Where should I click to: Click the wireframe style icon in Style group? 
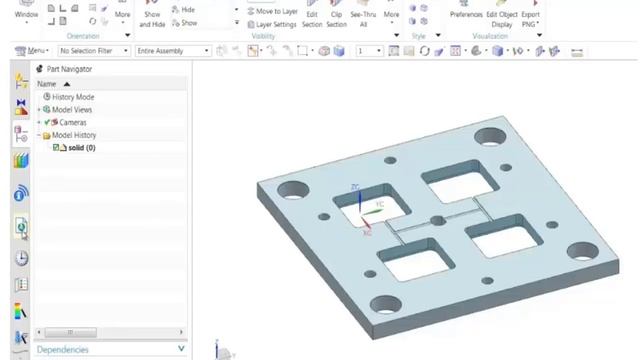[x=424, y=8]
